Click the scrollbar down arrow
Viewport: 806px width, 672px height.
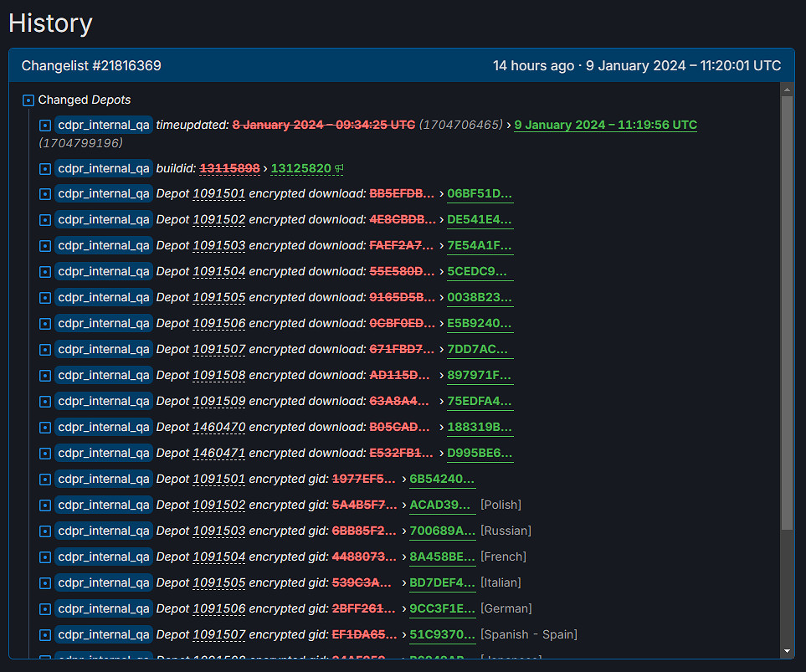[787, 651]
